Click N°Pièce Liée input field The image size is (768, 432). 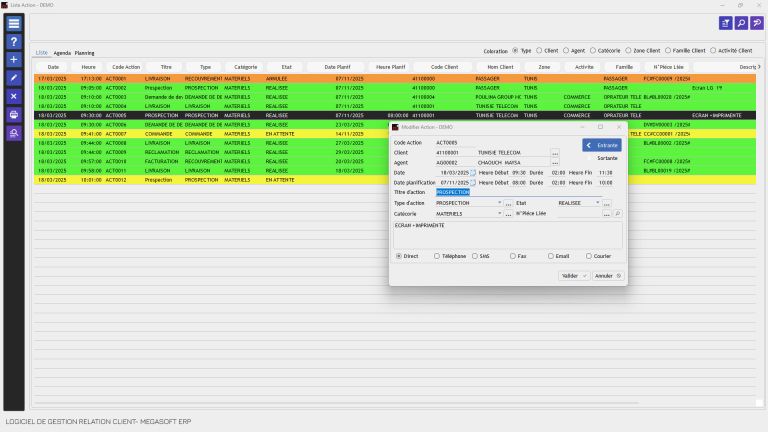tap(579, 214)
